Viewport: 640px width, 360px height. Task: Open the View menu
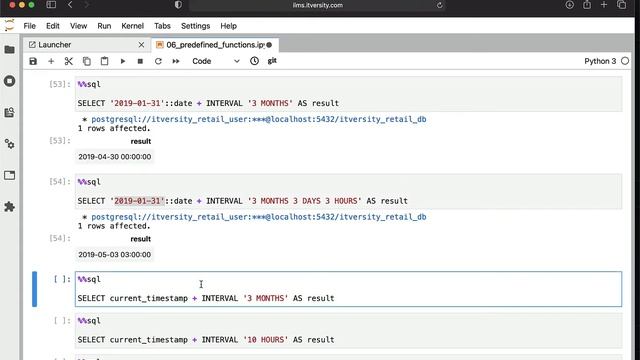[78, 26]
